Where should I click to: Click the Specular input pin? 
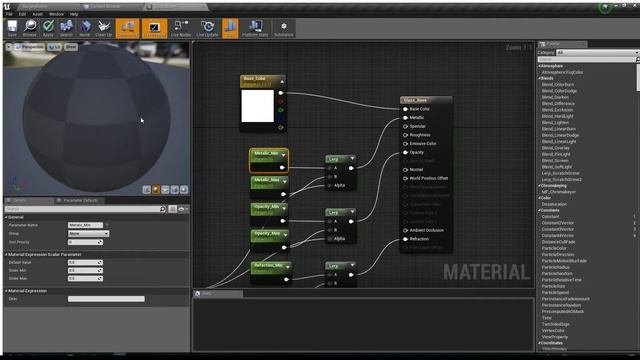point(405,127)
